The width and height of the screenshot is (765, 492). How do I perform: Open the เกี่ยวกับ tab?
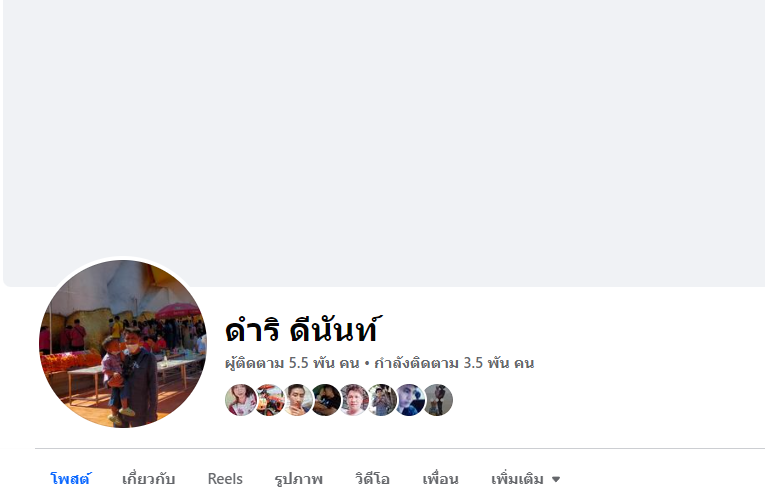(148, 479)
